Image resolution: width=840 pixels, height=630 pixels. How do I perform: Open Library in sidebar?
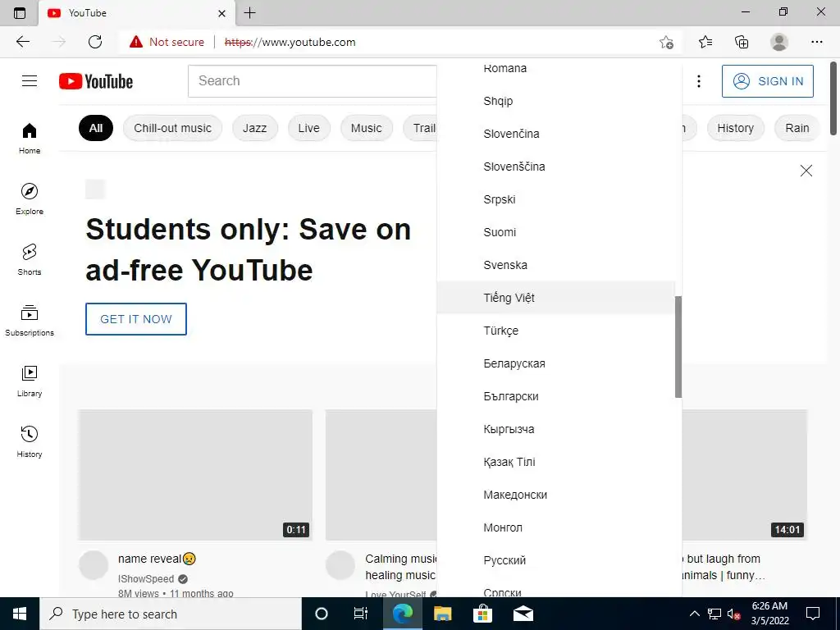[x=30, y=381]
